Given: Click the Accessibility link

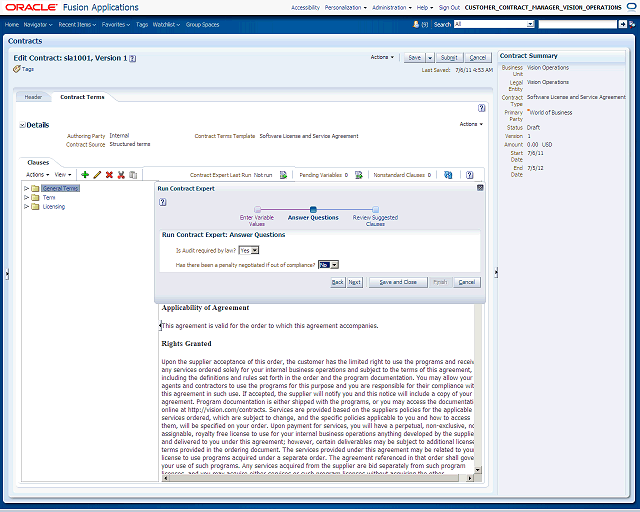Looking at the screenshot, I should (x=305, y=7).
